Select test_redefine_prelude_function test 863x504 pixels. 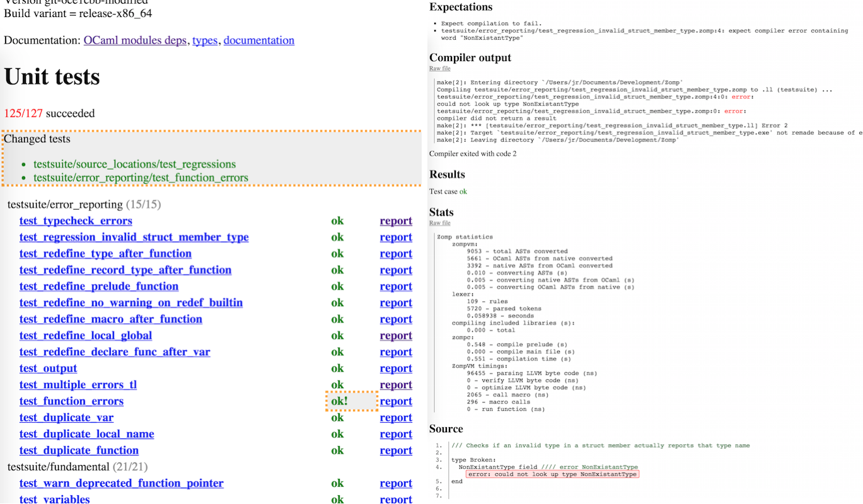tap(99, 287)
